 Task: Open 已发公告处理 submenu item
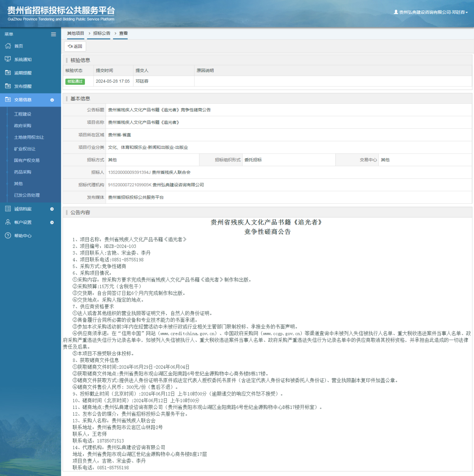tap(27, 195)
